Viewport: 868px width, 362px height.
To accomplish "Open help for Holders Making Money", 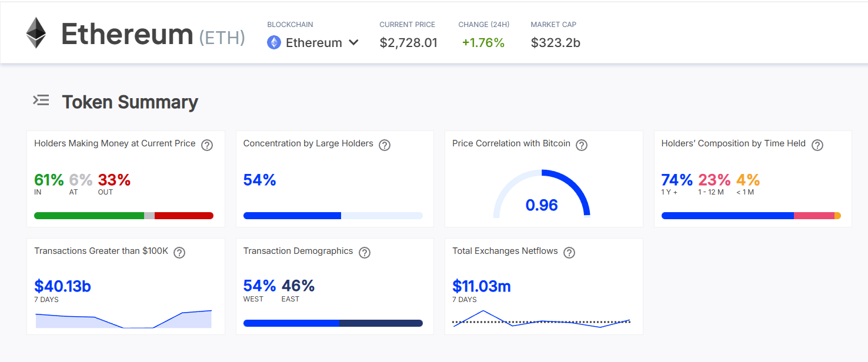I will tap(207, 145).
